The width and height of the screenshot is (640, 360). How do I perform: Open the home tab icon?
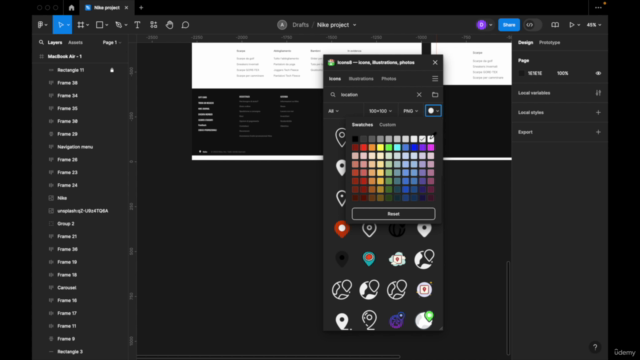(x=71, y=7)
